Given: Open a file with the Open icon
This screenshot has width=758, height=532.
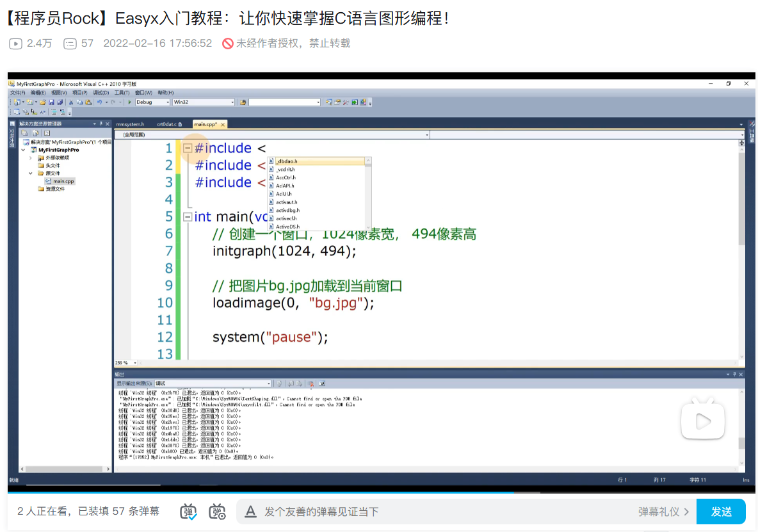Looking at the screenshot, I should pyautogui.click(x=44, y=102).
